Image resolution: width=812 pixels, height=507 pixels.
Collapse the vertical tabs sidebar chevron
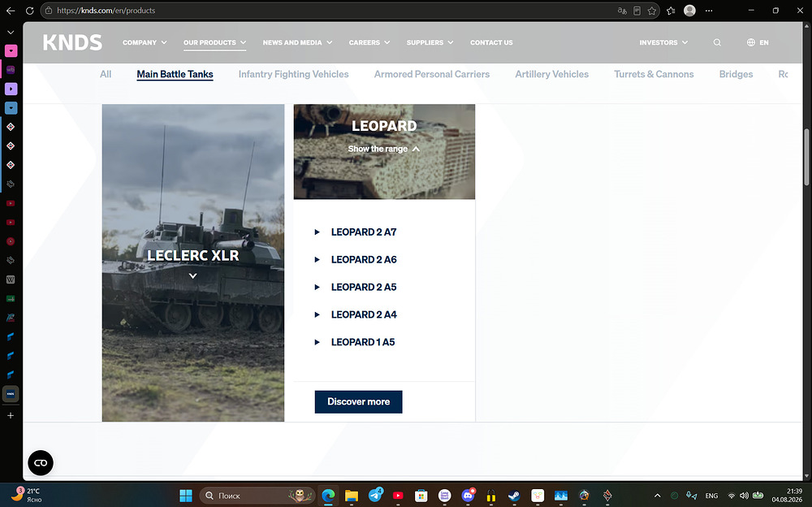11,32
